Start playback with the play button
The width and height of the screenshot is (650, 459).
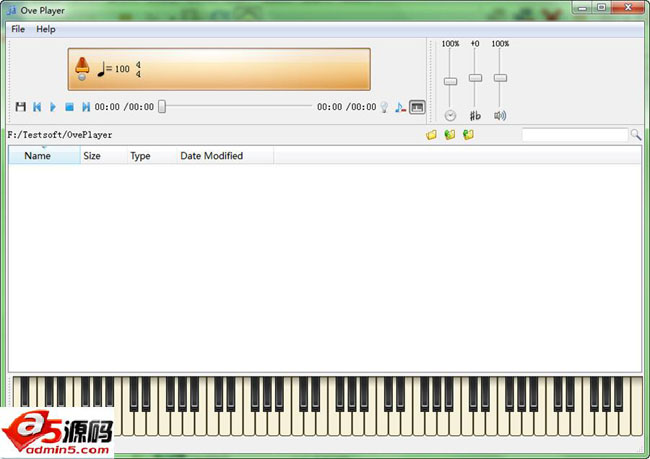coord(53,107)
